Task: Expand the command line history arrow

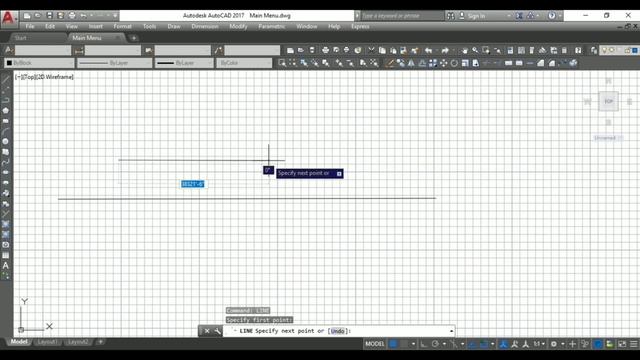Action: (451, 331)
